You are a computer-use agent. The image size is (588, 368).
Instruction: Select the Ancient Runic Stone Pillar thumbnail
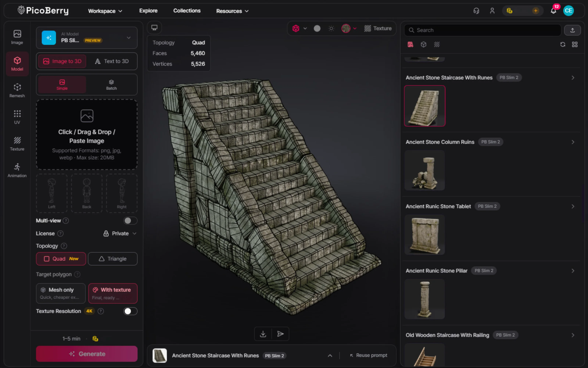(x=424, y=299)
